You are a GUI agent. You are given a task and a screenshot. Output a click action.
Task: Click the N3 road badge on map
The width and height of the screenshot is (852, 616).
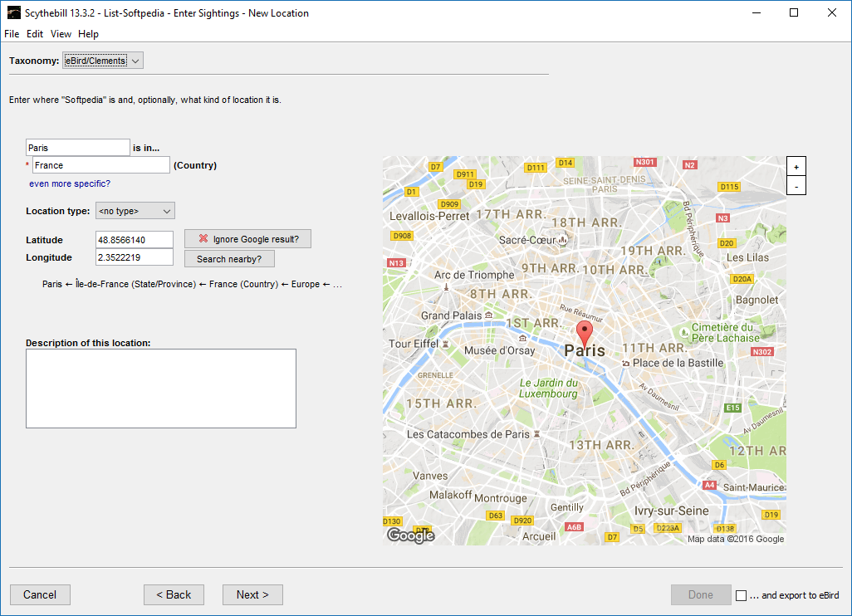click(x=722, y=218)
